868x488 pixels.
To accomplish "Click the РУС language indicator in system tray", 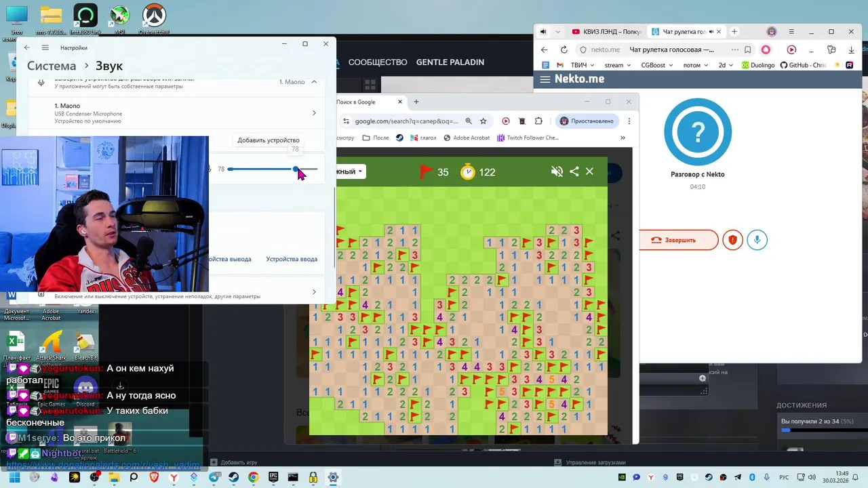I will (x=784, y=477).
